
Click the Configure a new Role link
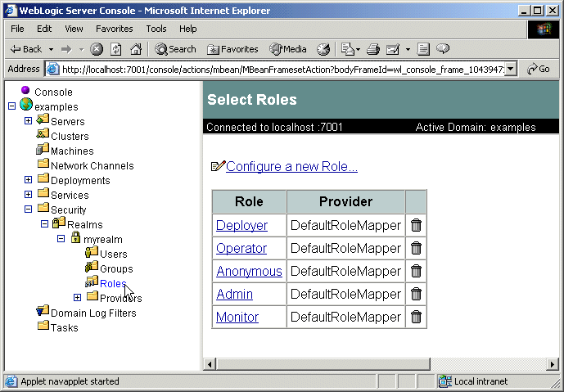point(291,166)
